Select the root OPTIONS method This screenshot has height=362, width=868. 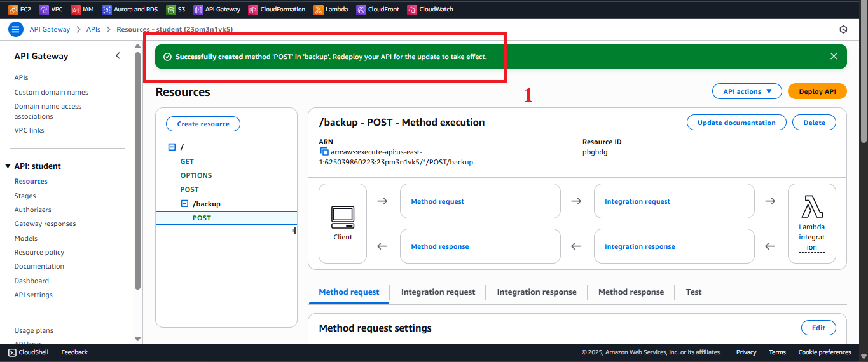click(196, 175)
